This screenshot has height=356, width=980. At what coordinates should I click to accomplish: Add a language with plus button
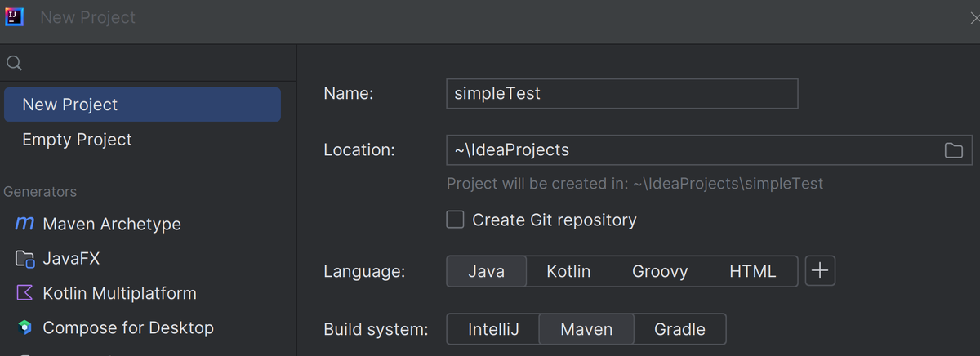(820, 271)
